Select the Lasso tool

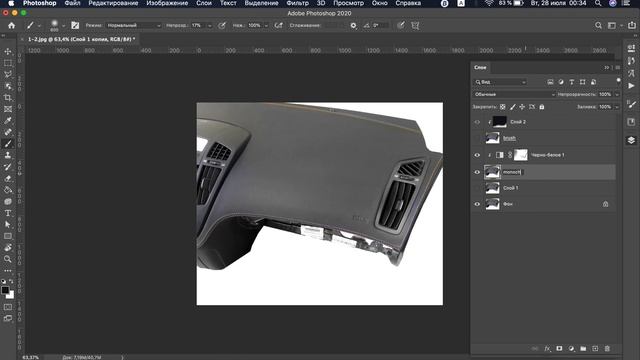click(8, 75)
